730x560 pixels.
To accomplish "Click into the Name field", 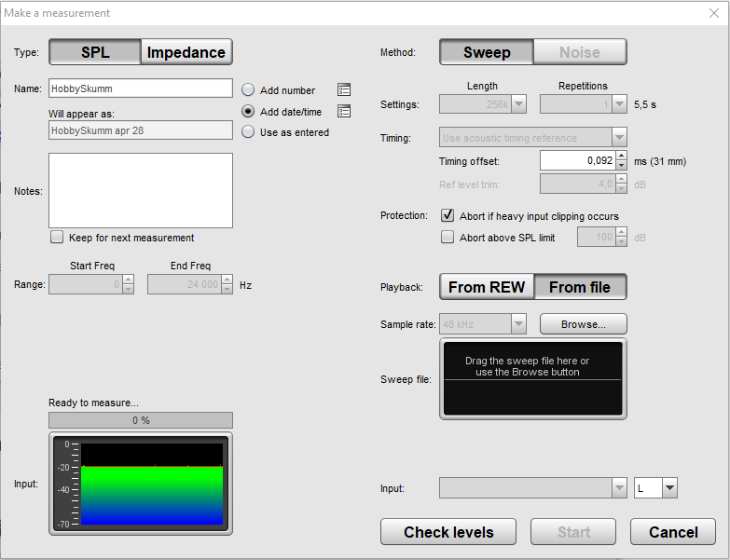I will pyautogui.click(x=141, y=89).
